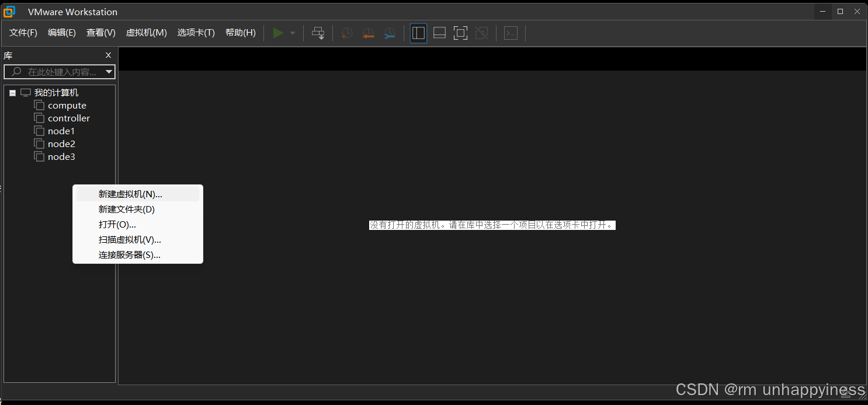The width and height of the screenshot is (868, 405).
Task: Choose 连接服务器(S)... from context menu
Action: [x=138, y=255]
